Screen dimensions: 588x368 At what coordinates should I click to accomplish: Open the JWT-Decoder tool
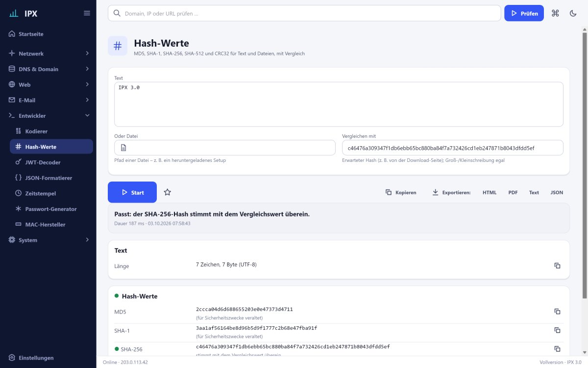tap(51, 162)
